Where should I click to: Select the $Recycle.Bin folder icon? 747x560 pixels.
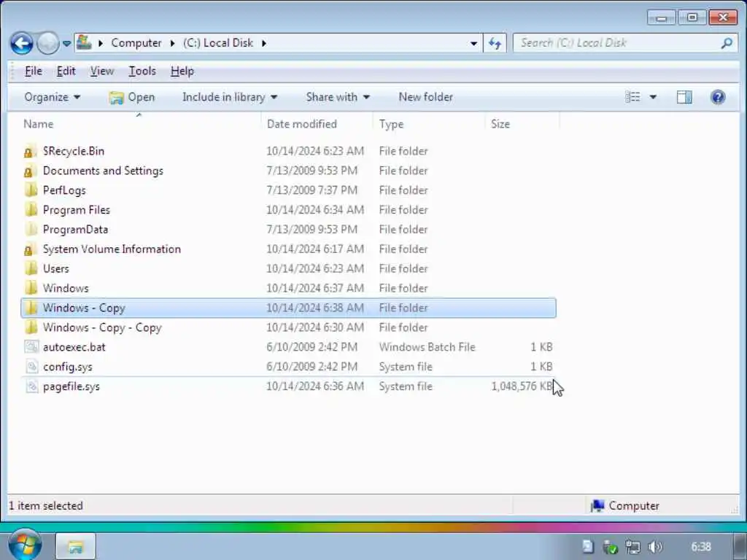(31, 152)
